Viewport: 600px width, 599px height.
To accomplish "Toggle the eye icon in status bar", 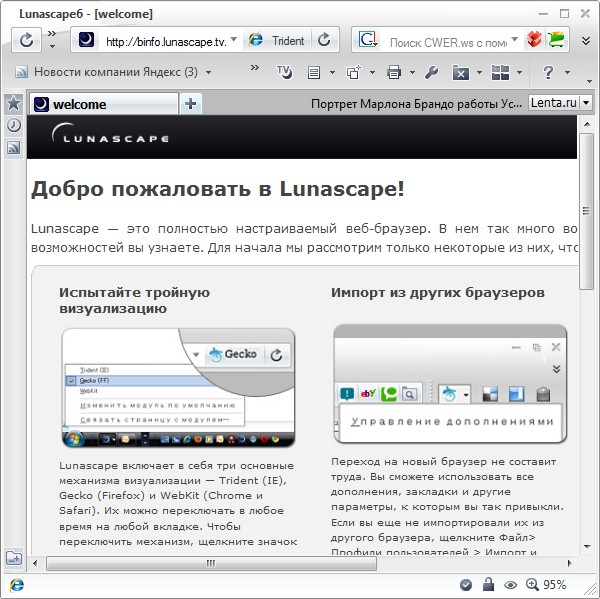I will [x=510, y=585].
